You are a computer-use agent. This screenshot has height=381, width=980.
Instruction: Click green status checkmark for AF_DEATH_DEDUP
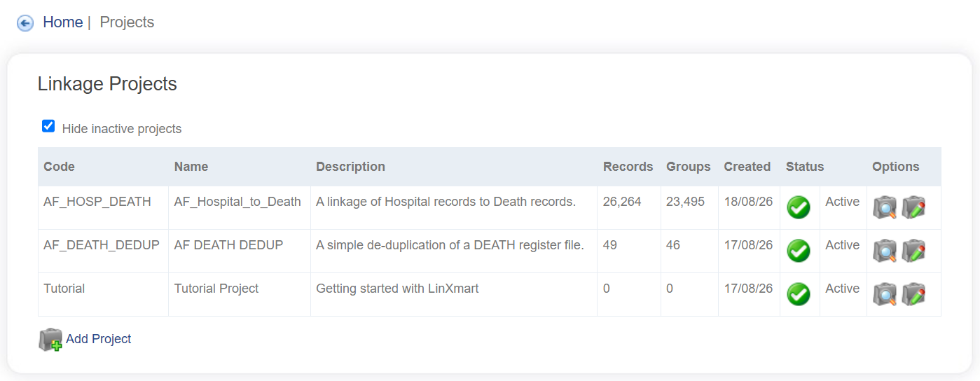point(799,251)
